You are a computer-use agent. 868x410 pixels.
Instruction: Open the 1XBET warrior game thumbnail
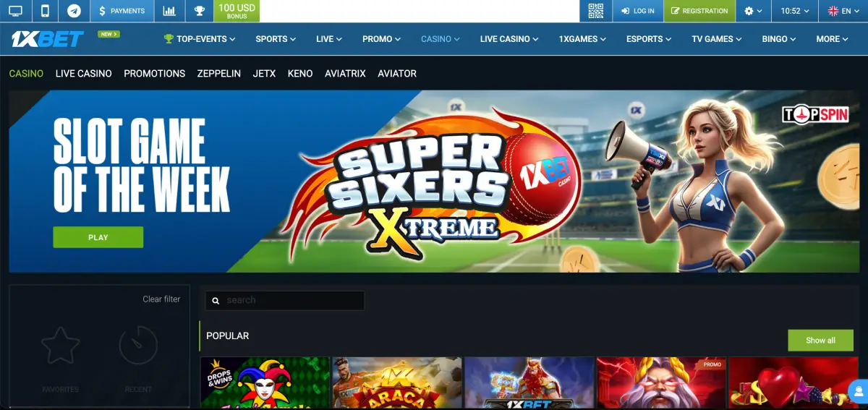coord(529,383)
